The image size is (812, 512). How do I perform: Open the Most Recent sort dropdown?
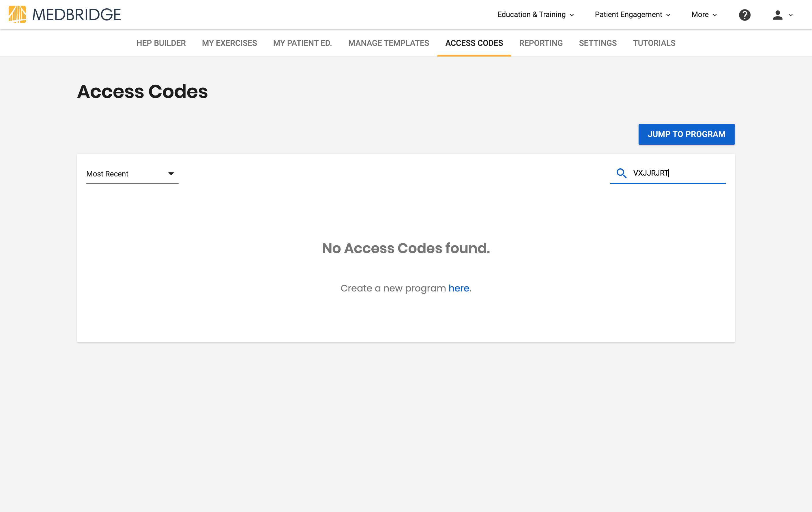click(132, 174)
